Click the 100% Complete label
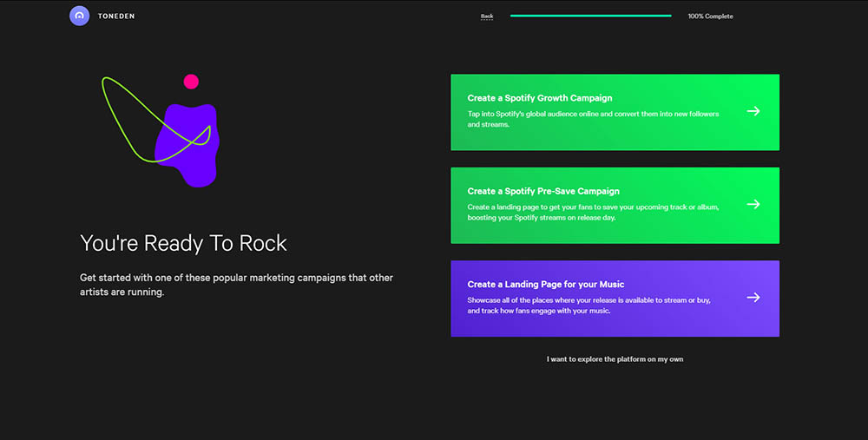The image size is (868, 440). (x=710, y=16)
